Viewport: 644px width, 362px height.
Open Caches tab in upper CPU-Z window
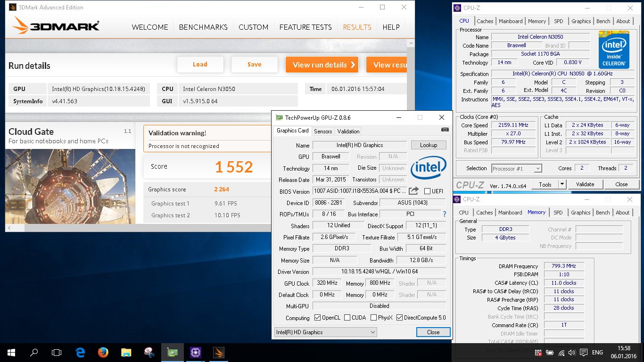click(x=485, y=21)
